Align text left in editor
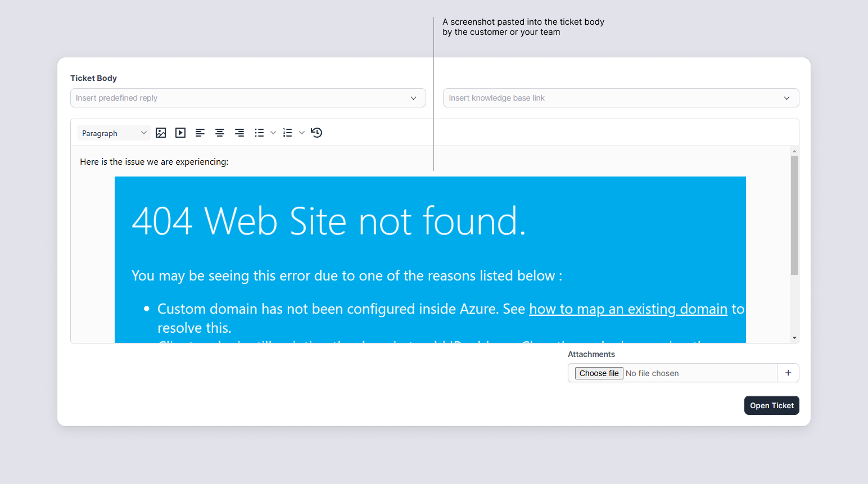868x484 pixels. coord(200,133)
